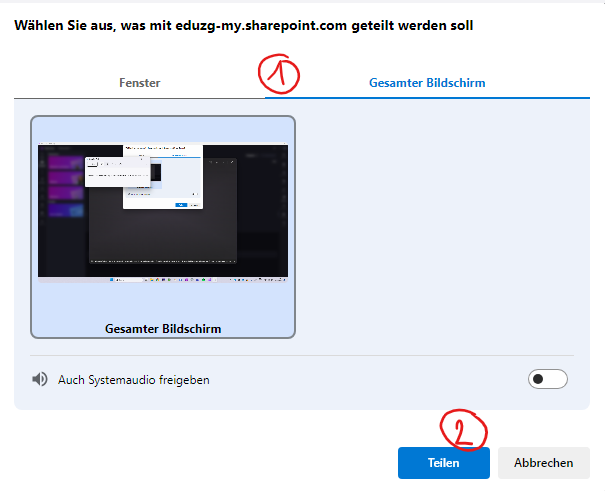605x491 pixels.
Task: Enable the system audio sharing toggle
Action: coord(547,379)
